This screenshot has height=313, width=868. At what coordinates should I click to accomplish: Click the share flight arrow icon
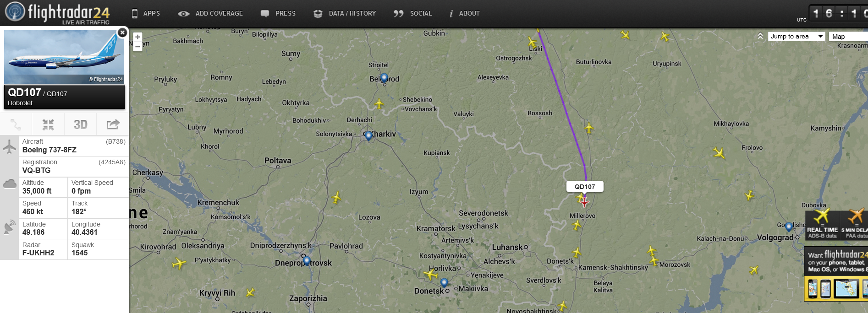pos(113,124)
